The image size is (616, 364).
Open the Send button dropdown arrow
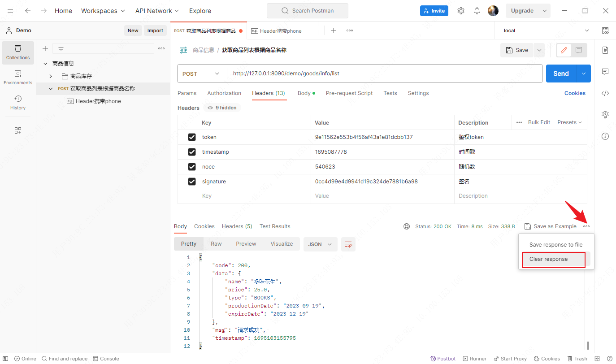point(584,74)
